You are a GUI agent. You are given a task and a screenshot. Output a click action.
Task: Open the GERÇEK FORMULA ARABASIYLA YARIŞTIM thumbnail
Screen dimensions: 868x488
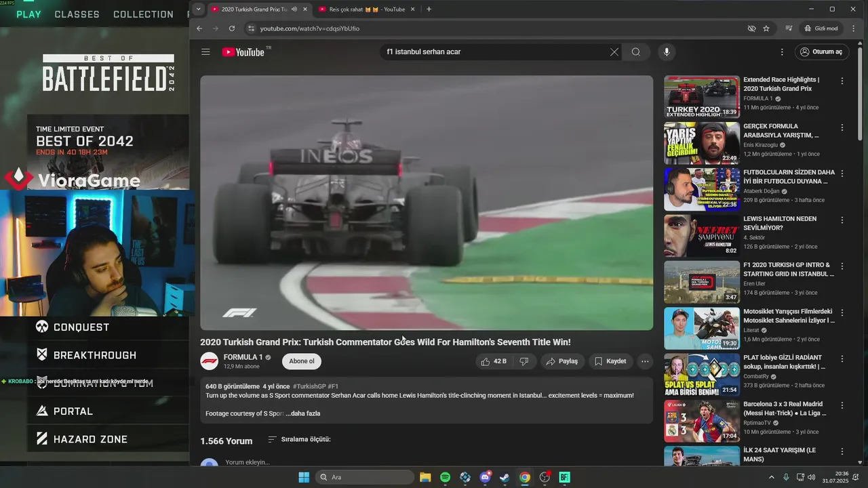pos(701,143)
